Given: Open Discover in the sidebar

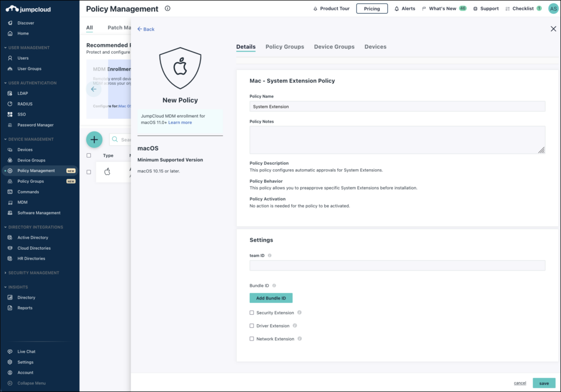Looking at the screenshot, I should coord(25,23).
